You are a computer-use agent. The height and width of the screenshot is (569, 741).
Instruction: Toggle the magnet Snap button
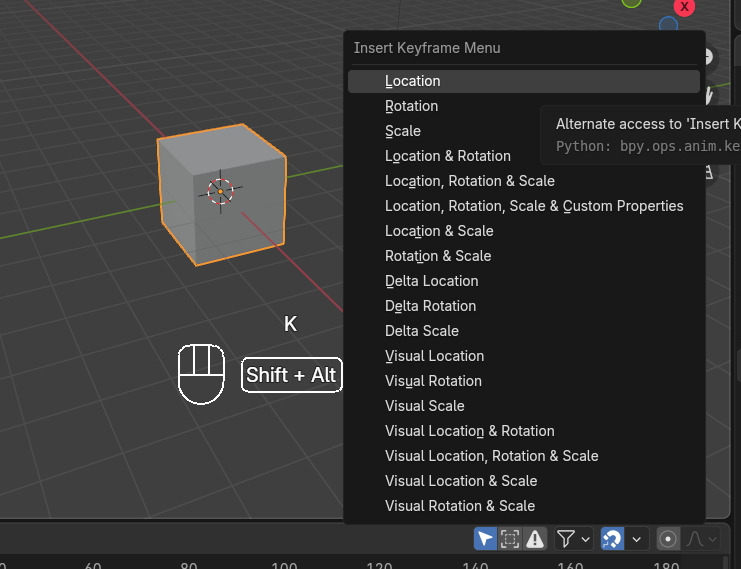click(612, 539)
